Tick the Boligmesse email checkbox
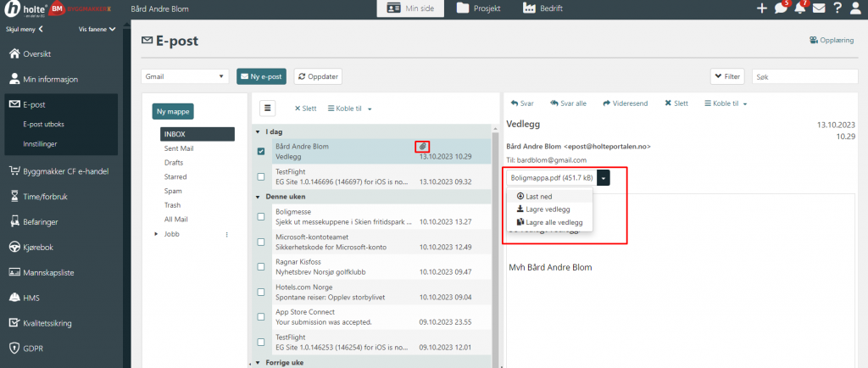The image size is (868, 368). click(262, 216)
